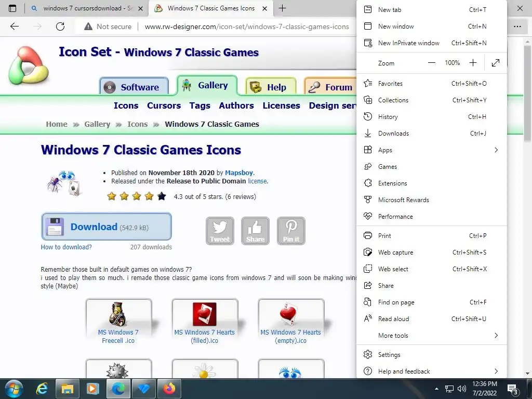The height and width of the screenshot is (399, 532).
Task: Enter full screen via the zoom expand icon
Action: click(495, 63)
